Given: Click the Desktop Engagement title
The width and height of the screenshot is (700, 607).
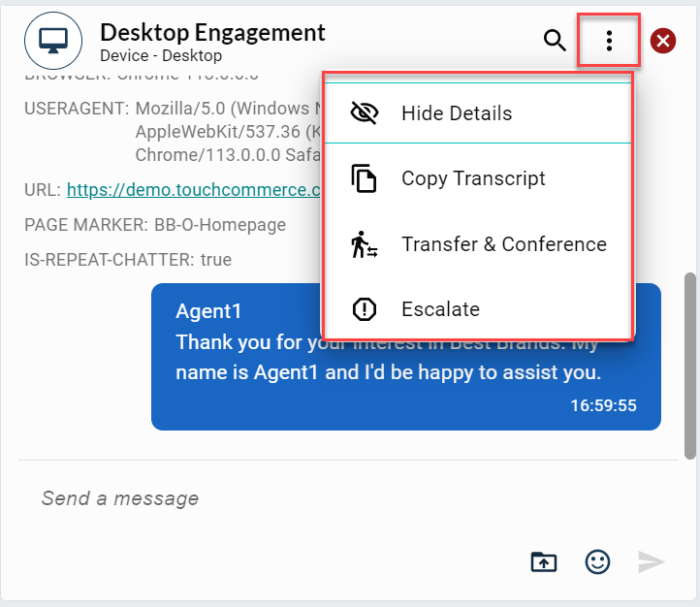Looking at the screenshot, I should [212, 32].
